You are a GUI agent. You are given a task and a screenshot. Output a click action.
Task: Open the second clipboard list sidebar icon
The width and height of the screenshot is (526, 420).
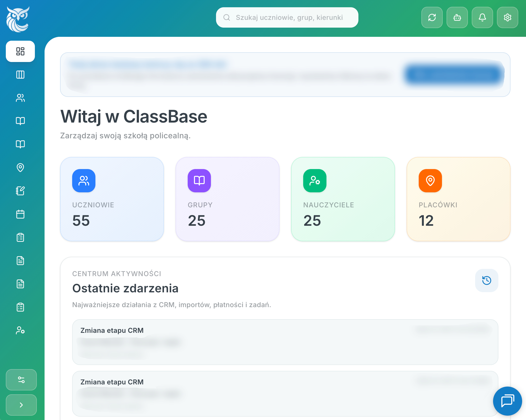(20, 307)
